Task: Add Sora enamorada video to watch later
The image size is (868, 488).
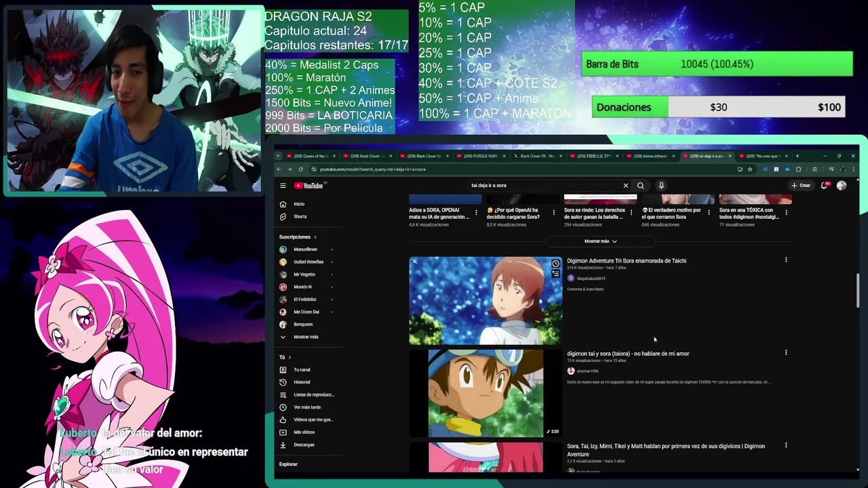Action: 555,264
